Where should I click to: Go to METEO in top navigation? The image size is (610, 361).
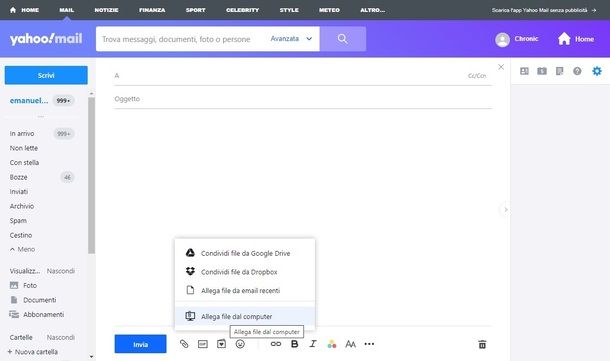coord(329,10)
